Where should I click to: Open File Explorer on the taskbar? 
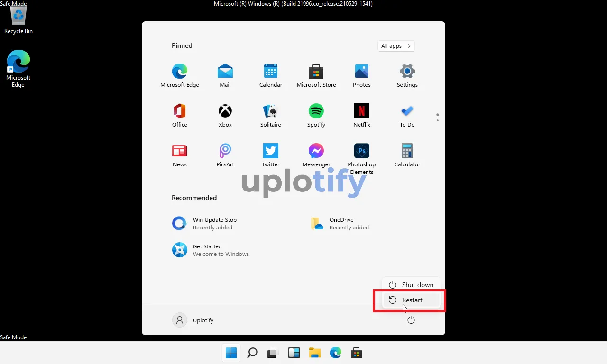tap(315, 353)
